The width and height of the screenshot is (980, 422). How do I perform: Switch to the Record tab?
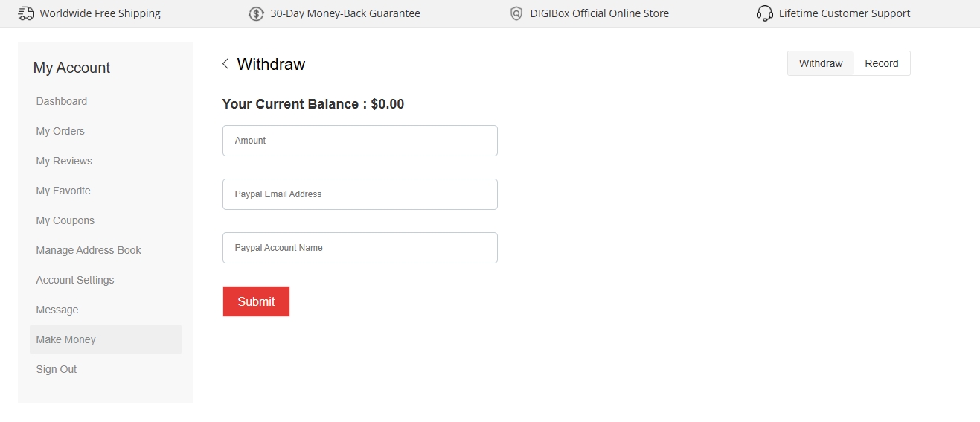[882, 63]
